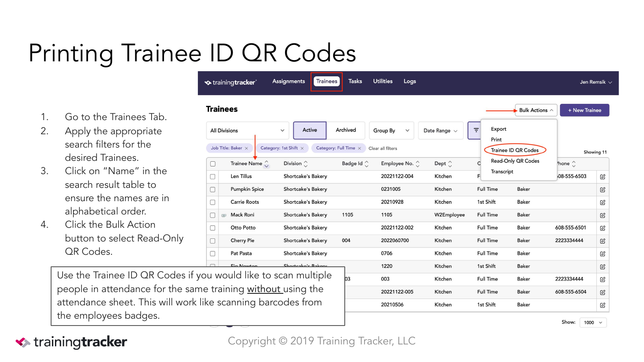Viewport: 644px width, 362px height.
Task: Edit the Pumpkin Spice trainee row
Action: click(x=603, y=190)
